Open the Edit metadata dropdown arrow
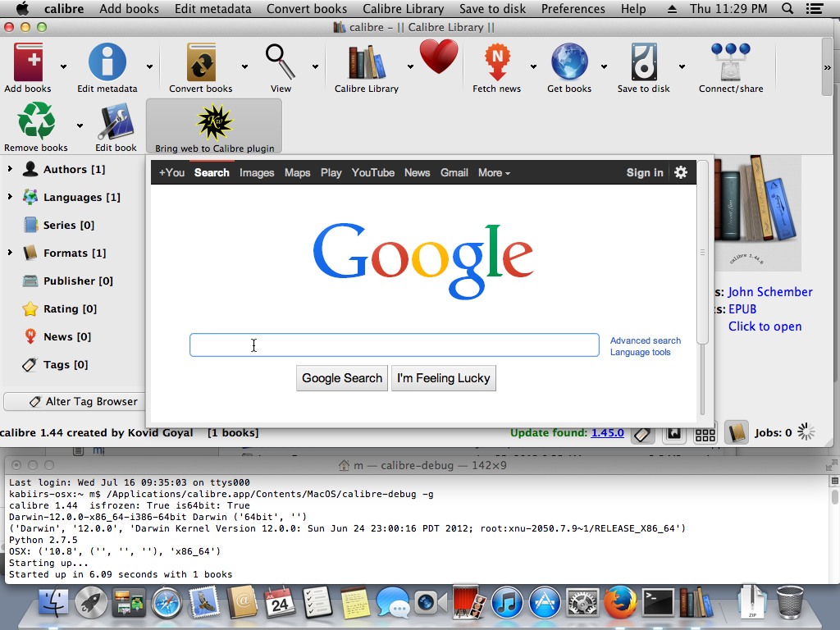This screenshot has height=630, width=840. [x=149, y=67]
